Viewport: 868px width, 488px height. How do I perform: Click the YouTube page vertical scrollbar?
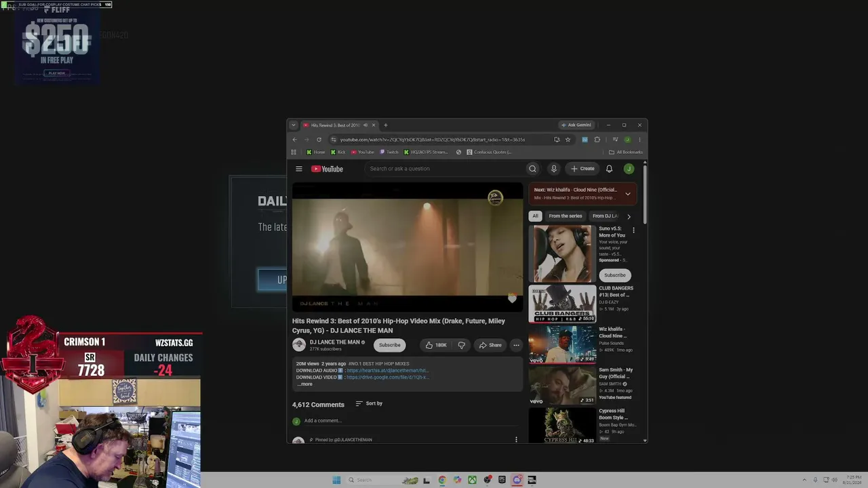coord(645,193)
